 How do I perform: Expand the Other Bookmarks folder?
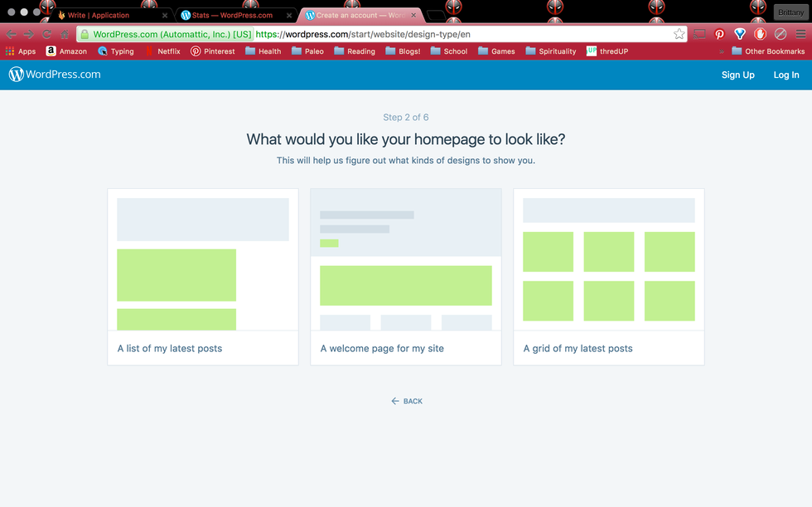[x=767, y=51]
